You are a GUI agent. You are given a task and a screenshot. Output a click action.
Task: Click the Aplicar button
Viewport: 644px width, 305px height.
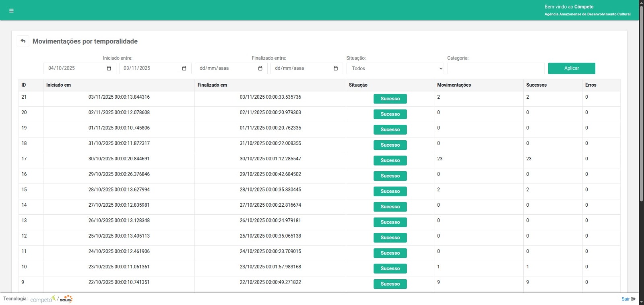571,68
